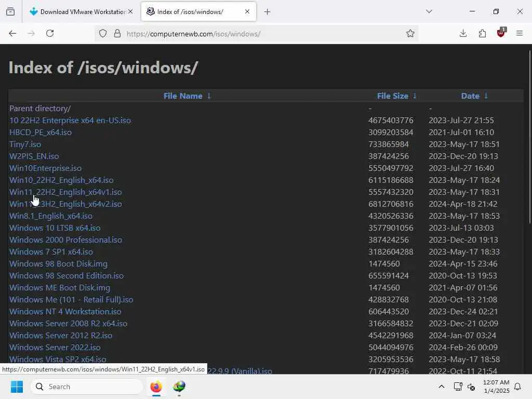
Task: Download W2PIS_EN.iso
Action: point(34,156)
